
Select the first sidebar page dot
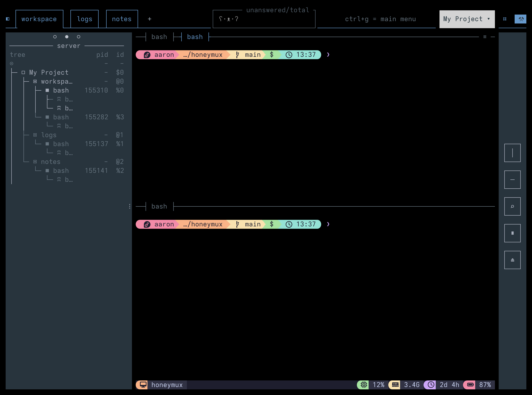[55, 37]
